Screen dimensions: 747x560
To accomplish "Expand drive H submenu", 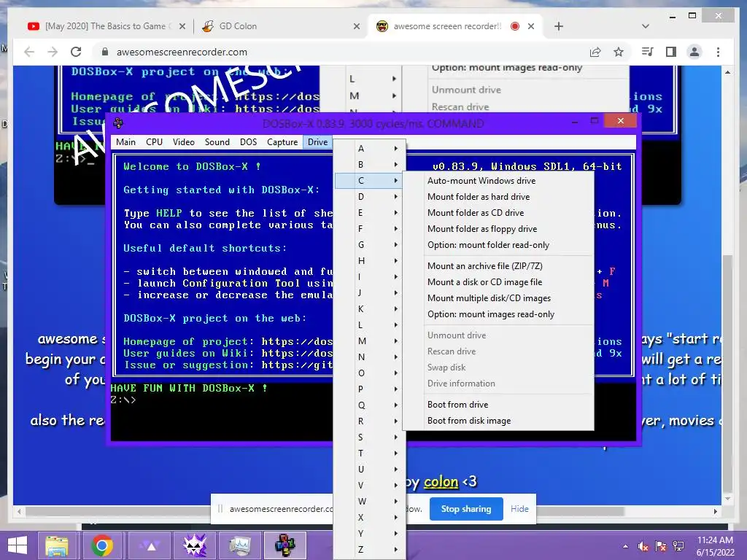I will [370, 261].
